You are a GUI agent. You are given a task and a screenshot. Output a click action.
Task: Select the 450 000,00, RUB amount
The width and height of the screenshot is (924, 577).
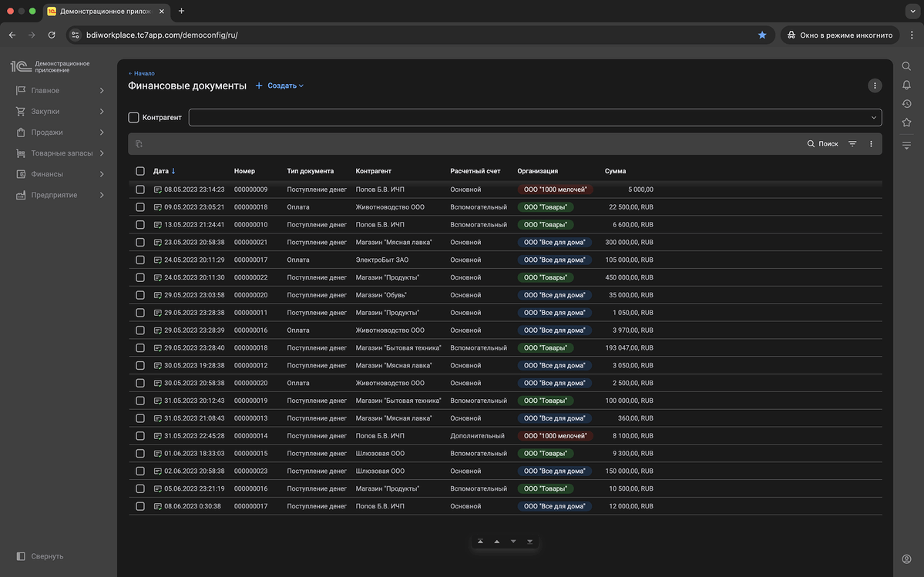click(x=629, y=277)
